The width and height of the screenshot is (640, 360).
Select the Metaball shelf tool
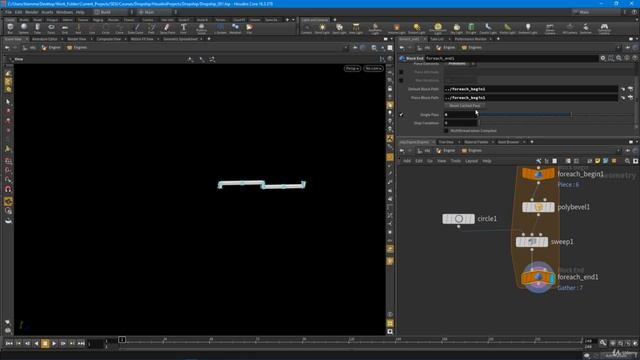click(x=235, y=29)
